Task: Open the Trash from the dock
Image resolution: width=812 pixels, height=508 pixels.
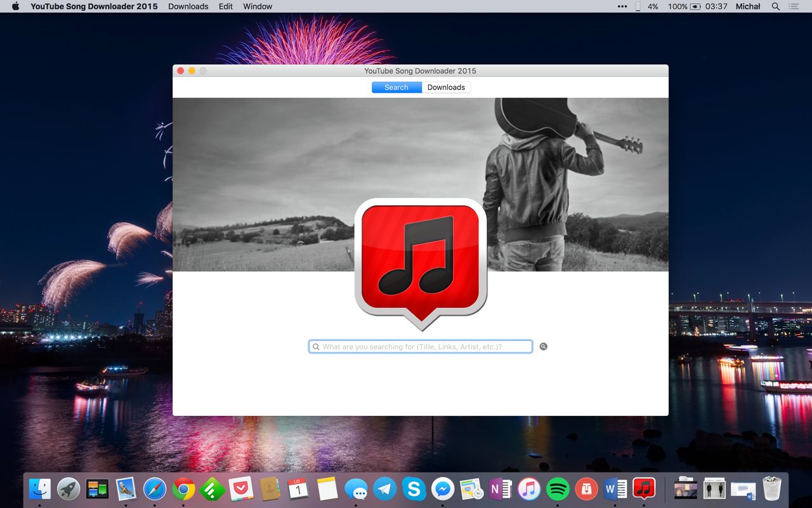Action: [772, 488]
